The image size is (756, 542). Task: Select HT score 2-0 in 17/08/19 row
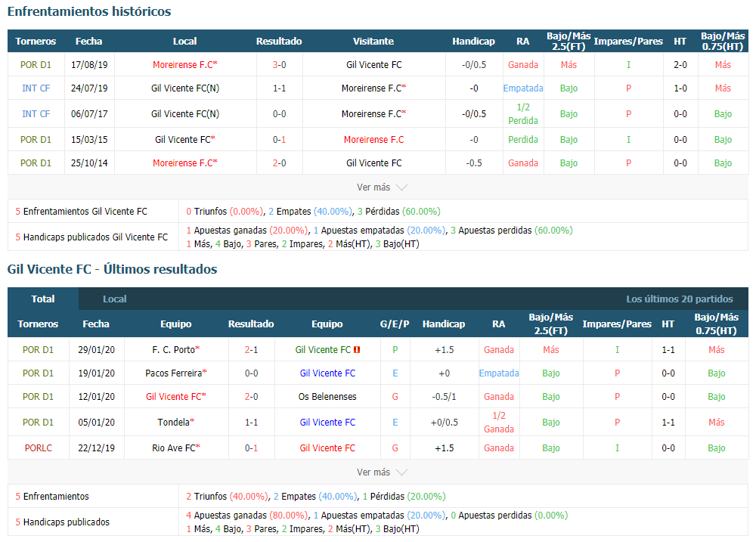[x=680, y=64]
